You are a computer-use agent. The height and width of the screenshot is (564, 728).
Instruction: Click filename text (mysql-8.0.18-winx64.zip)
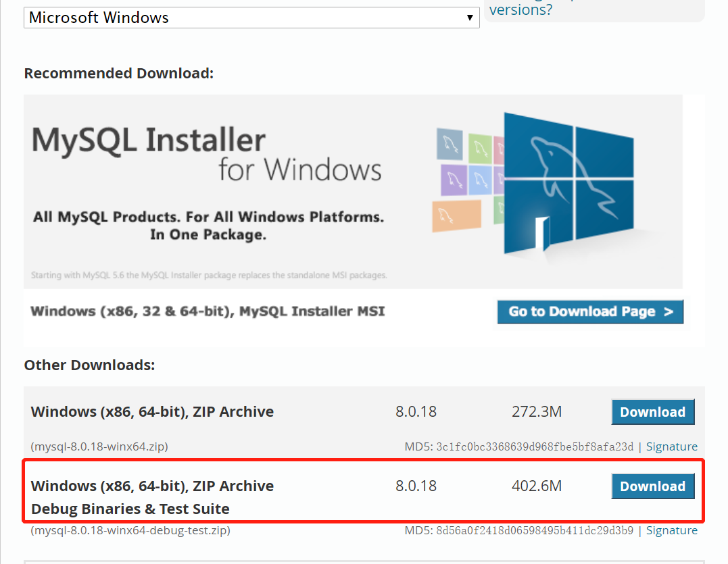click(x=99, y=446)
